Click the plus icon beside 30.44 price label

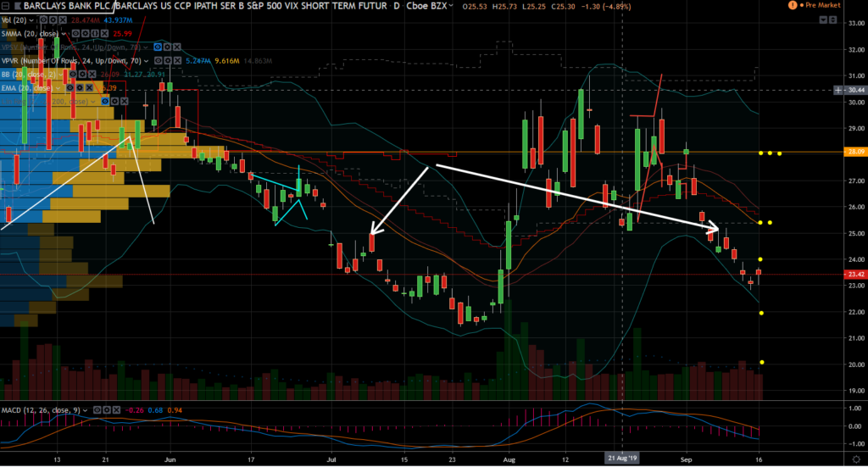838,90
